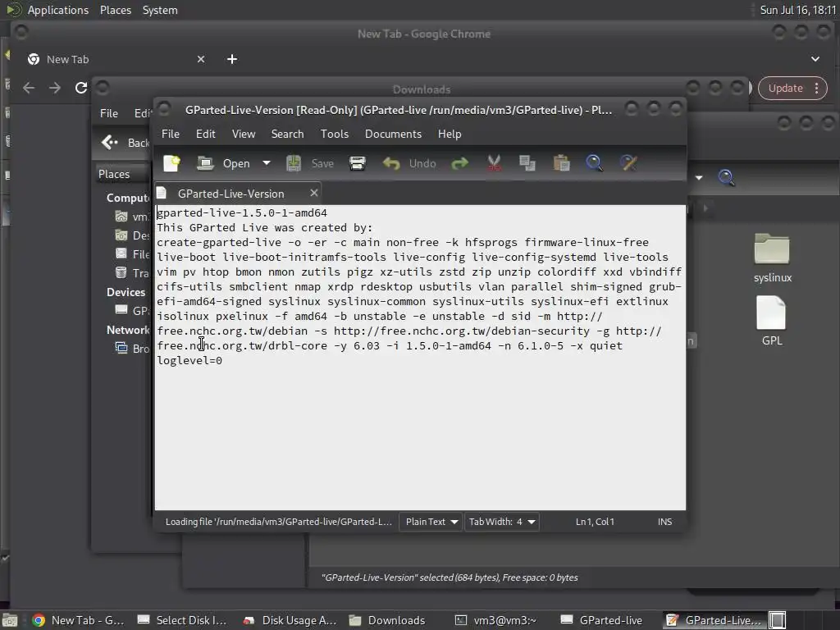Reload the page in Chrome
Image resolution: width=840 pixels, height=630 pixels.
point(81,88)
